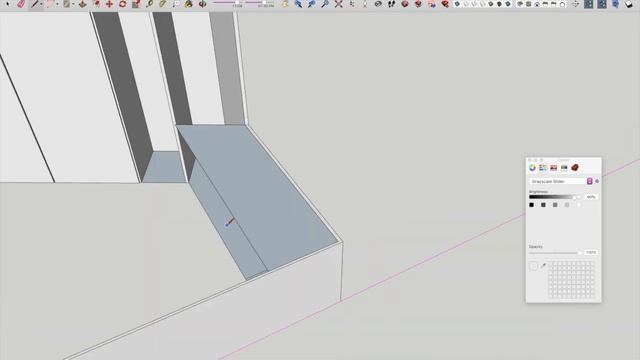Pick the dark gray grayscale swatch
This screenshot has height=360, width=640.
click(543, 205)
